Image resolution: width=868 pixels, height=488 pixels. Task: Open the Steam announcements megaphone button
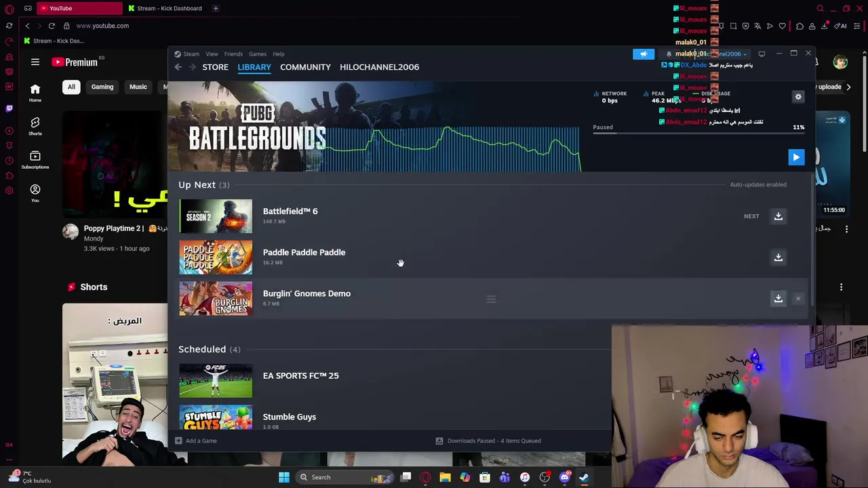click(x=644, y=54)
